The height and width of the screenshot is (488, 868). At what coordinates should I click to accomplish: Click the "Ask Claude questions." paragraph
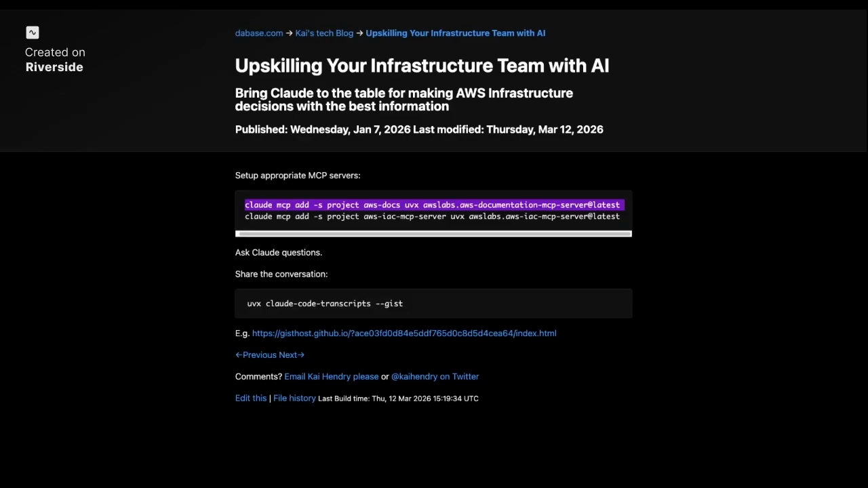coord(278,253)
